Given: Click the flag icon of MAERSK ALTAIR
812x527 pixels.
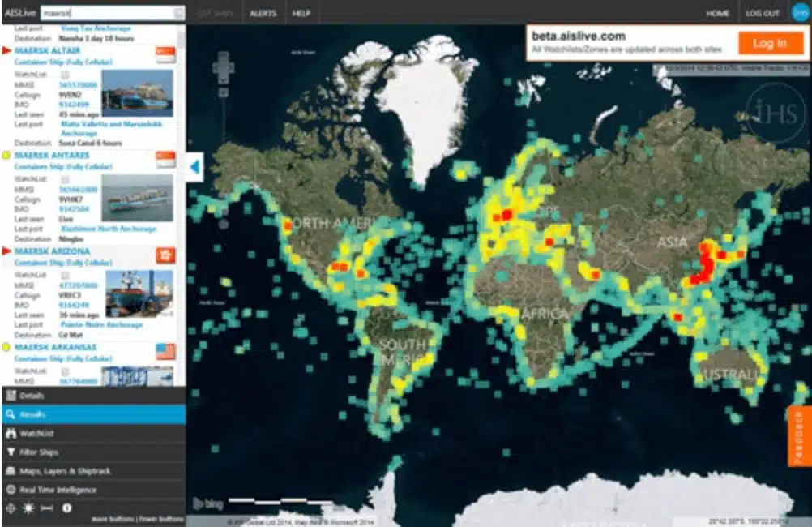Looking at the screenshot, I should pyautogui.click(x=165, y=54).
